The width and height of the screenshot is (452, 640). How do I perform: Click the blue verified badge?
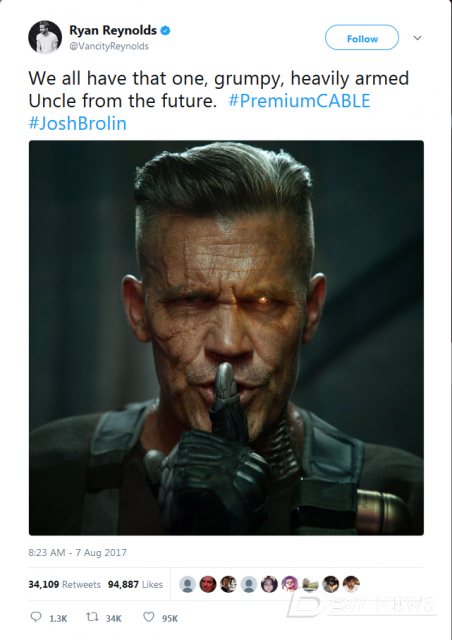pos(165,30)
